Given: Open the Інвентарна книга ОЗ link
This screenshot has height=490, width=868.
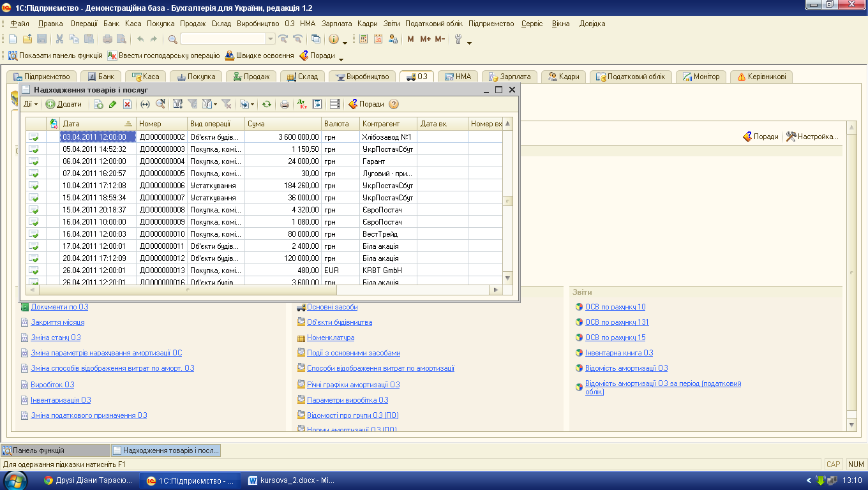Looking at the screenshot, I should [619, 353].
